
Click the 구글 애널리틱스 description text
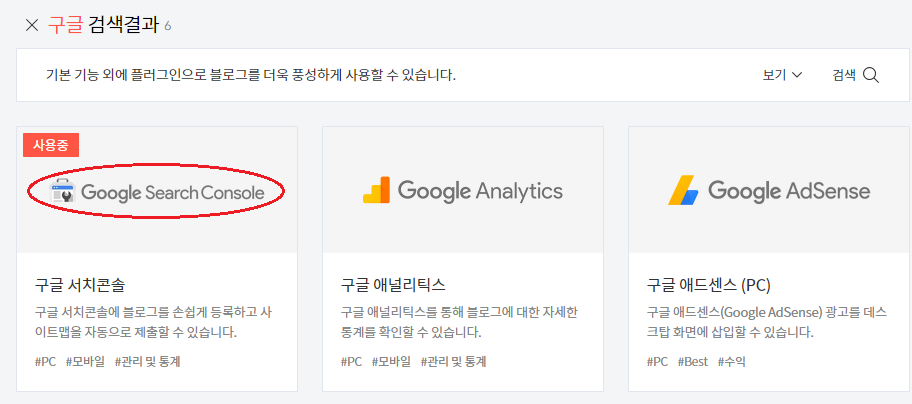(459, 323)
